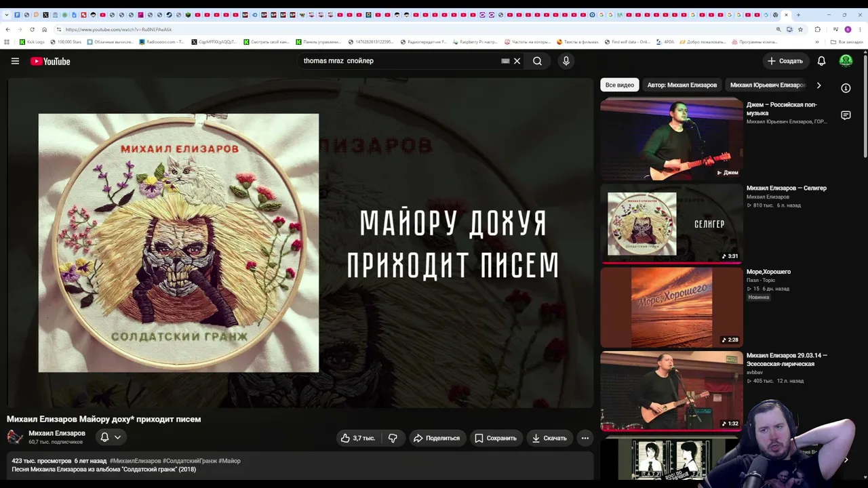Image resolution: width=868 pixels, height=488 pixels.
Task: Open the Kick Logo bookmark
Action: click(32, 42)
